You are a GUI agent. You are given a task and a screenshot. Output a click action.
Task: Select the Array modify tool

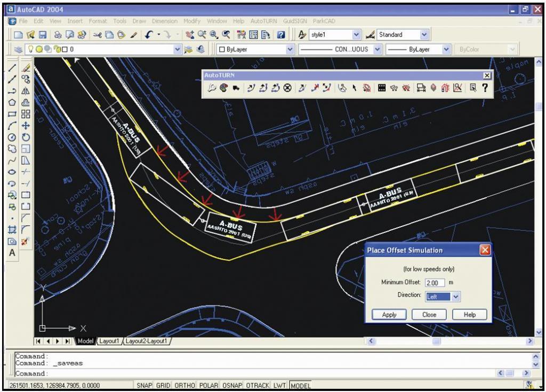(26, 114)
